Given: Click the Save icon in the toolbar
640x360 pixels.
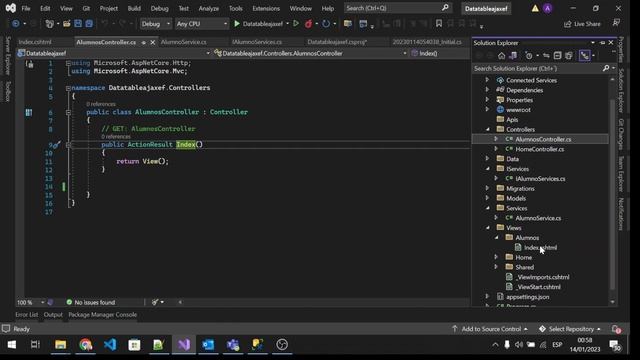Looking at the screenshot, I should click(x=78, y=24).
